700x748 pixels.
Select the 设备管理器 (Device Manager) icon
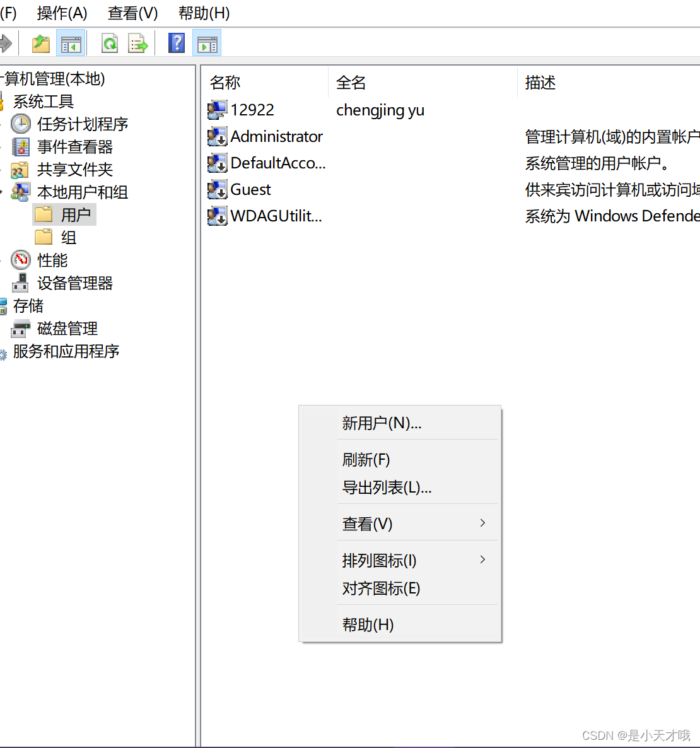click(20, 283)
